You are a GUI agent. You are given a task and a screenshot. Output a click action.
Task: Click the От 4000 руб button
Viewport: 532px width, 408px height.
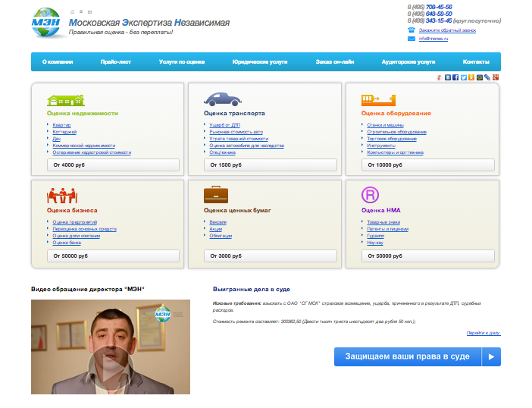pyautogui.click(x=113, y=165)
